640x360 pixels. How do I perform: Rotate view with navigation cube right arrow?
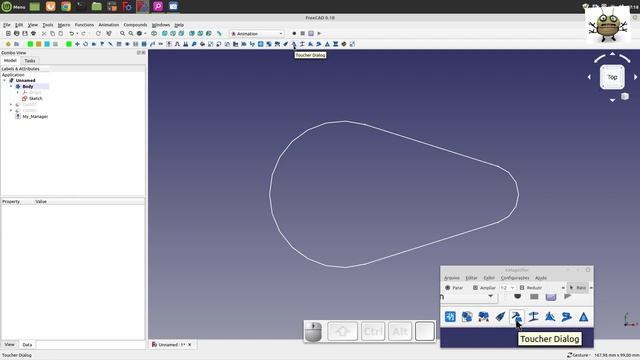[x=636, y=77]
